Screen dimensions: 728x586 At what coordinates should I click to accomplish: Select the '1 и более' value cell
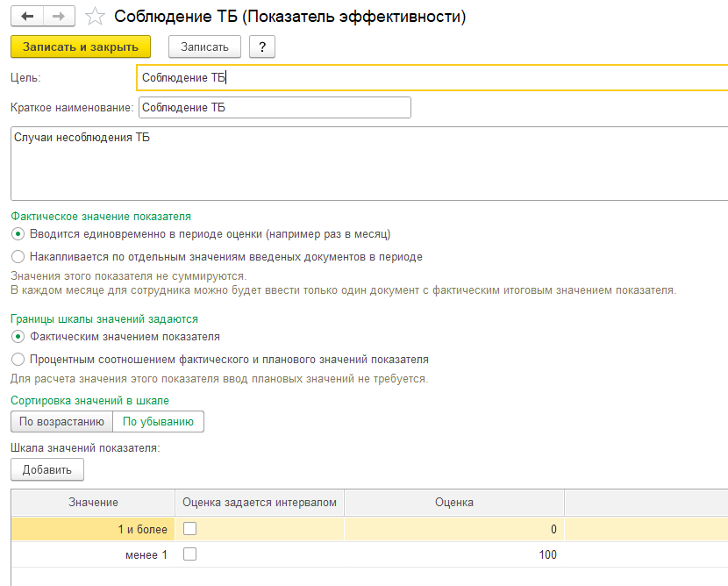tap(93, 529)
